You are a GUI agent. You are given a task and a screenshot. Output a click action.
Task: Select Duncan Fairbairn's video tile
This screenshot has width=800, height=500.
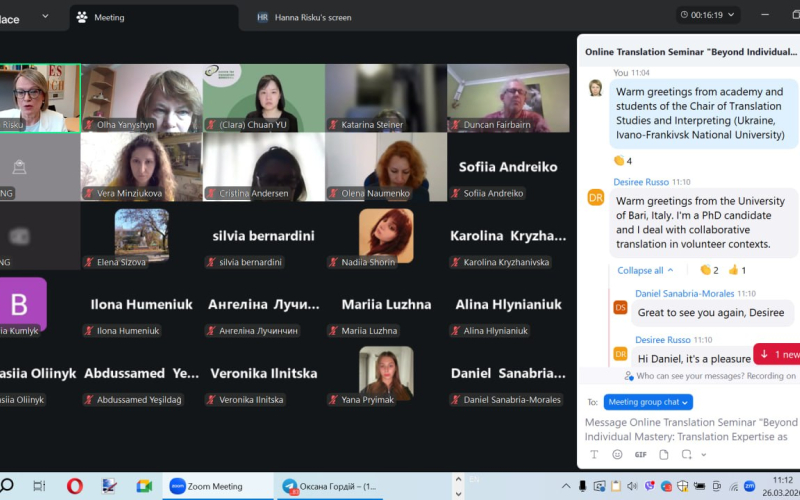click(508, 98)
